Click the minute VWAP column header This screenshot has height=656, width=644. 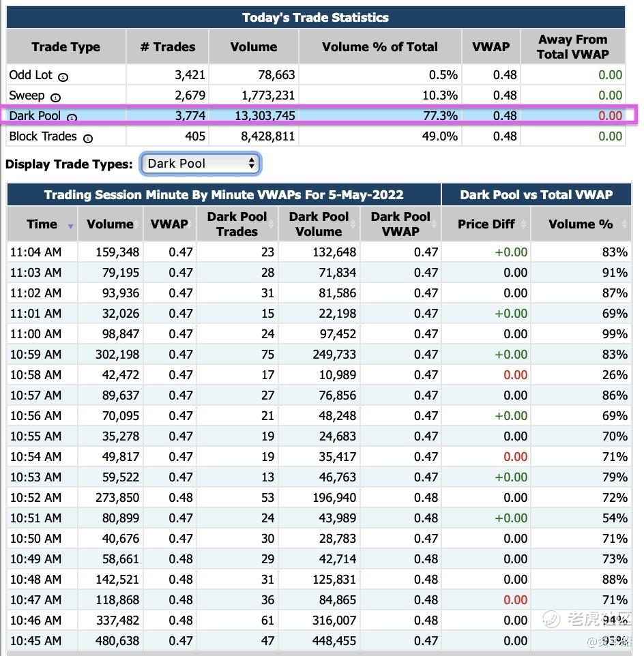[169, 224]
